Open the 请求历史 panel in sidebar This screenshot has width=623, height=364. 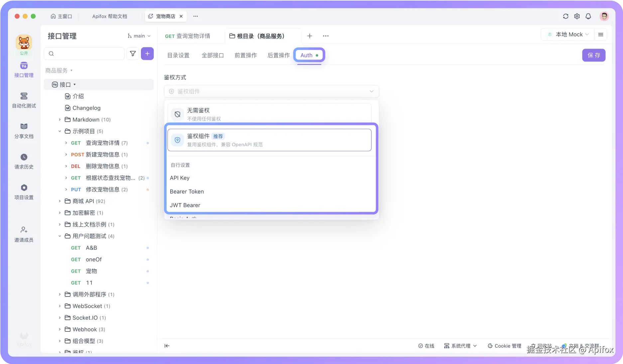pos(24,161)
